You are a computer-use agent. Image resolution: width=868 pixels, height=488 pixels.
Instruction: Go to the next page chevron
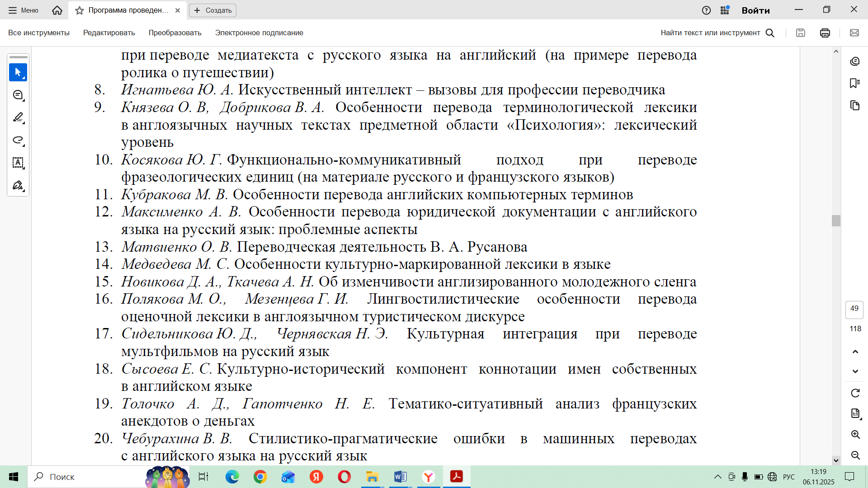(855, 371)
